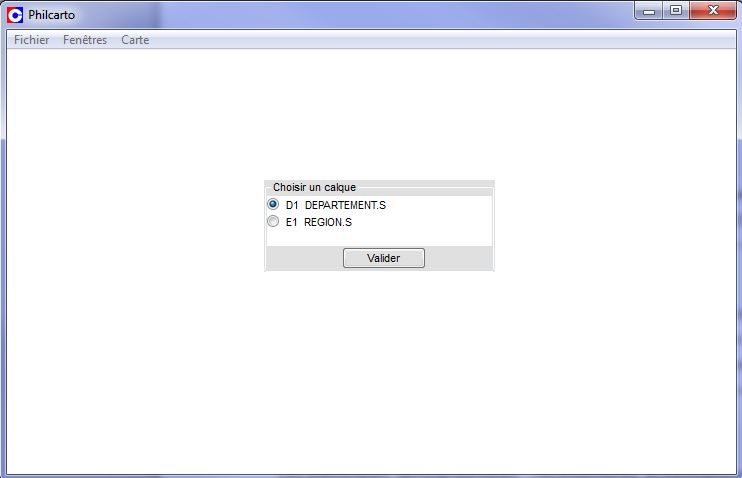Select the D1 DEPARTEMENT.S radio button

(273, 204)
